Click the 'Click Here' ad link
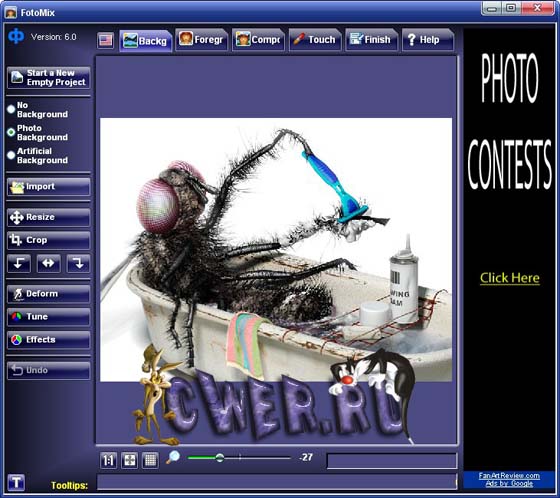Viewport: 560px width, 498px height. point(510,278)
